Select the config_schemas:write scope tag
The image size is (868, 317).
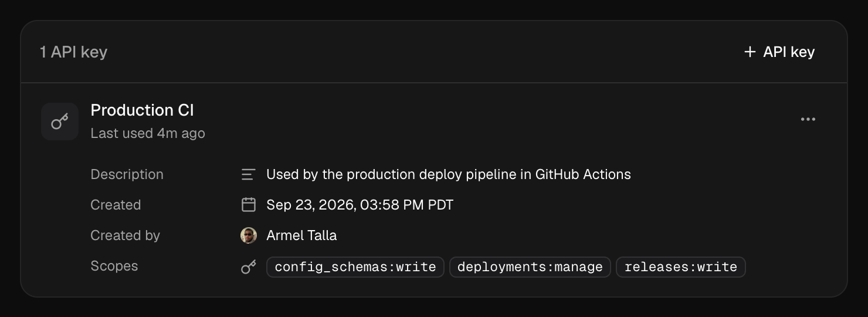pos(355,267)
